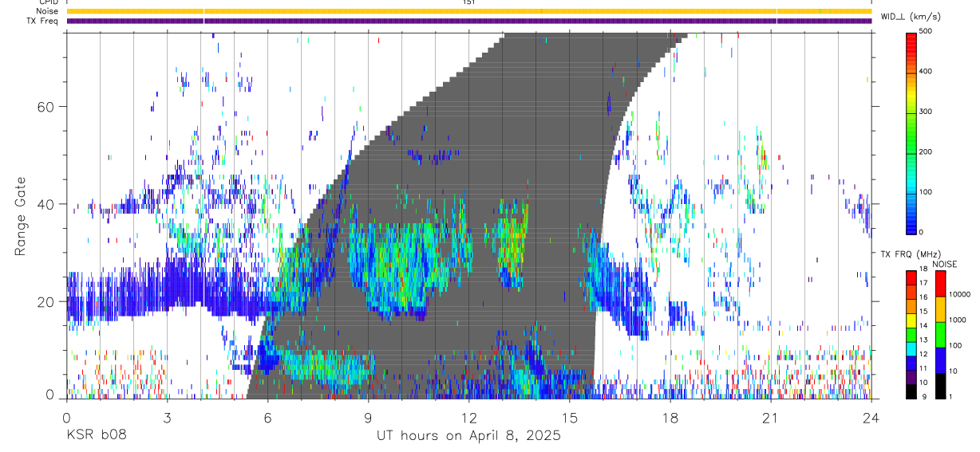Click the 16 label in the TX FRQ legend
Viewport: 980px width, 452px height.
[x=923, y=297]
